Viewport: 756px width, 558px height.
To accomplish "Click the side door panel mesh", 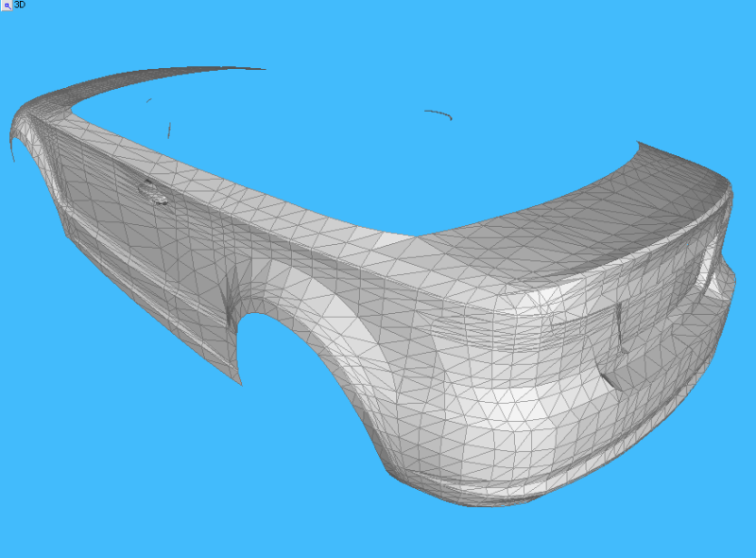I will point(142,246).
